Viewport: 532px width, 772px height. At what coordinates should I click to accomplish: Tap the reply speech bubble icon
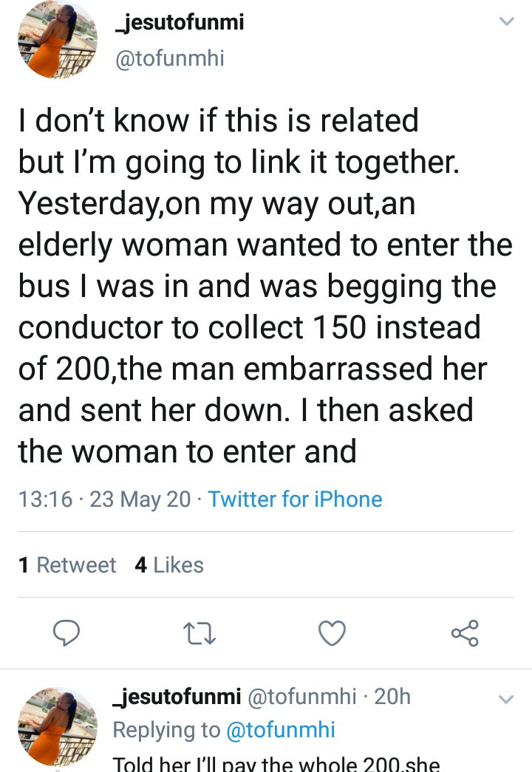coord(66,633)
